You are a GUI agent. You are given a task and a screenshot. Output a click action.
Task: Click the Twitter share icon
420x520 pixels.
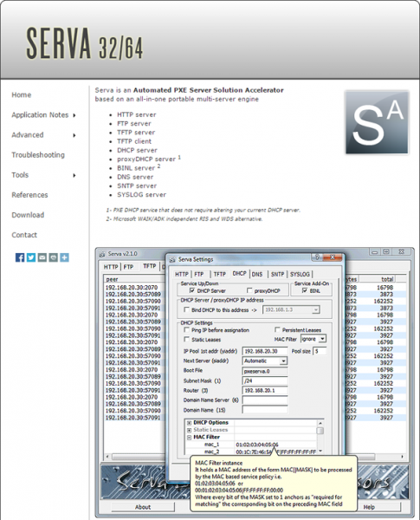coord(31,257)
